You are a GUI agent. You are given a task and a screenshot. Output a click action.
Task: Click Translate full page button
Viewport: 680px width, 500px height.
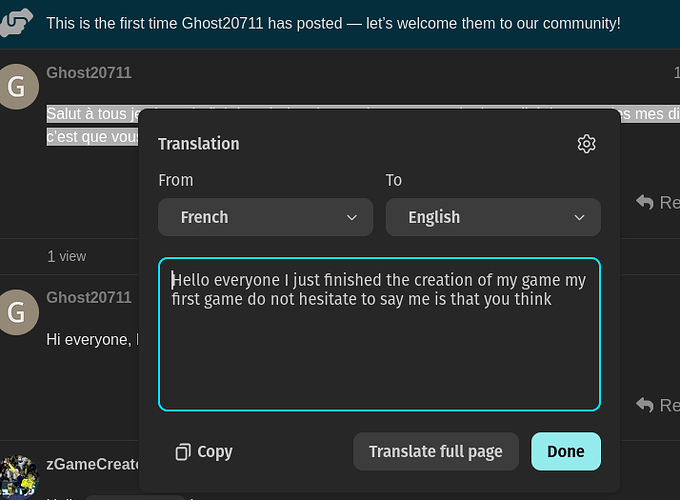point(435,452)
